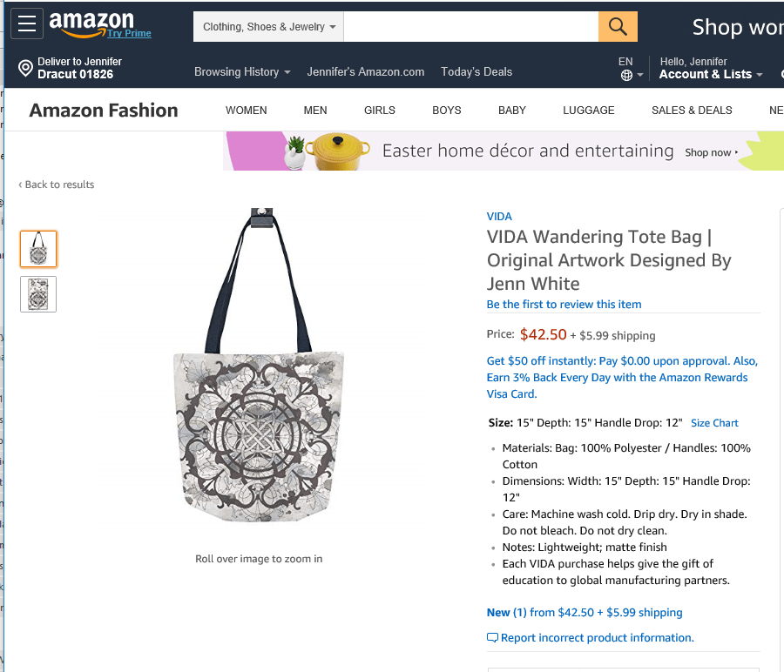This screenshot has width=784, height=672.
Task: Open the hamburger navigation menu
Action: pos(28,24)
